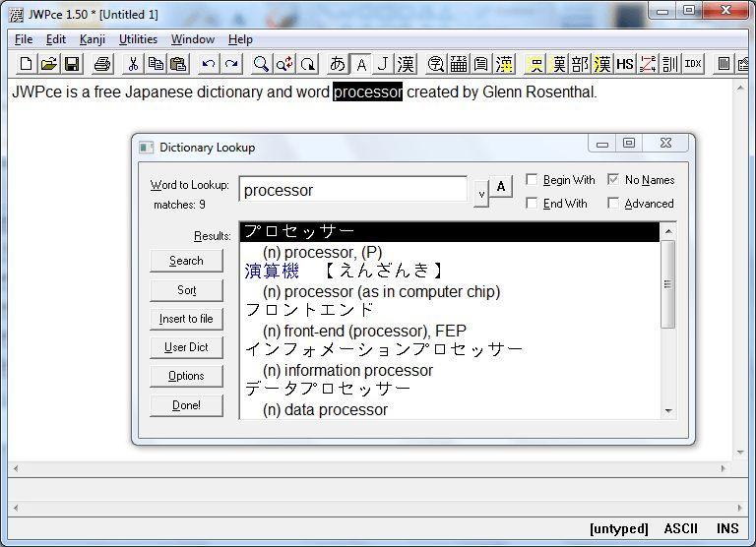The height and width of the screenshot is (547, 756).
Task: Click the IDX toolbar icon
Action: tap(693, 65)
